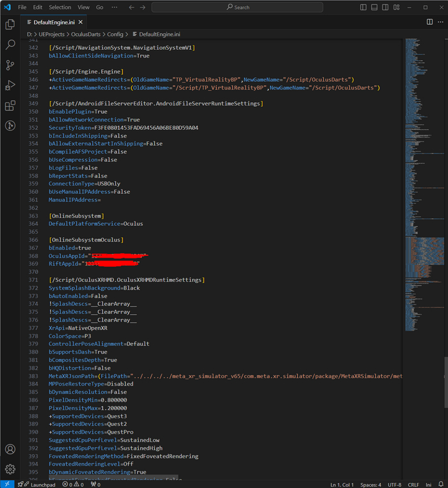448x488 pixels.
Task: Close the DefaultEngine.ini tab
Action: [x=81, y=22]
